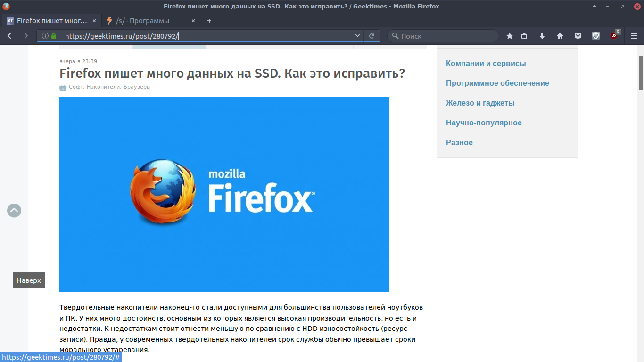This screenshot has width=644, height=362.
Task: Switch to the /s/ - Программы tab
Action: [151, 21]
